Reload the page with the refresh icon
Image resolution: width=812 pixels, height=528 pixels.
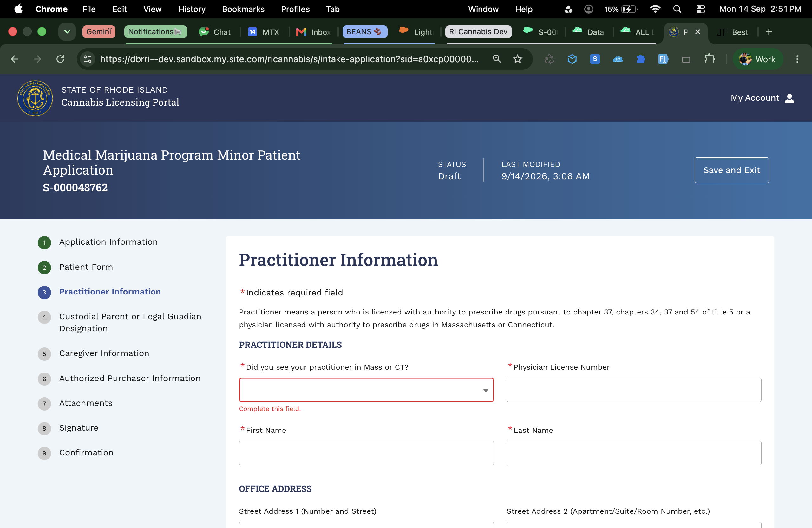60,59
